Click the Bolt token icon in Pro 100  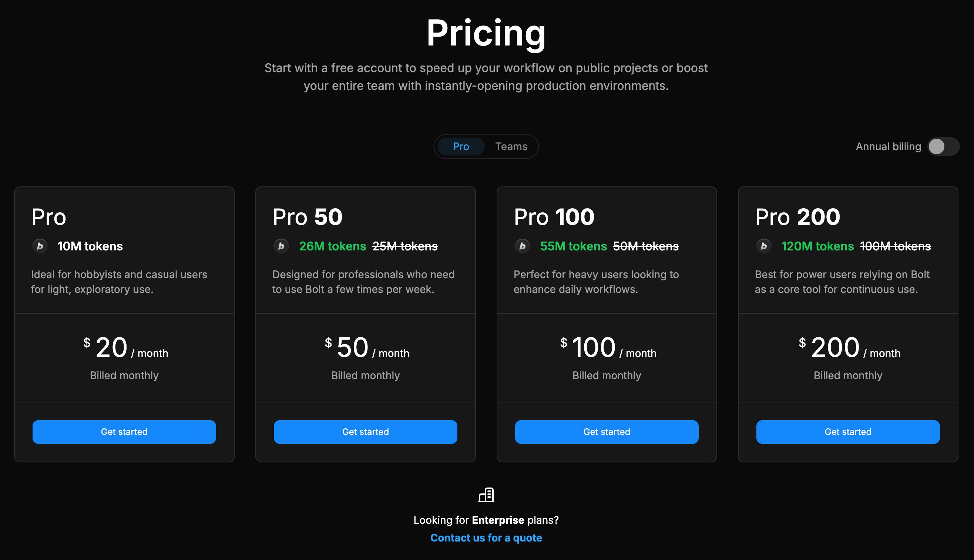[523, 246]
